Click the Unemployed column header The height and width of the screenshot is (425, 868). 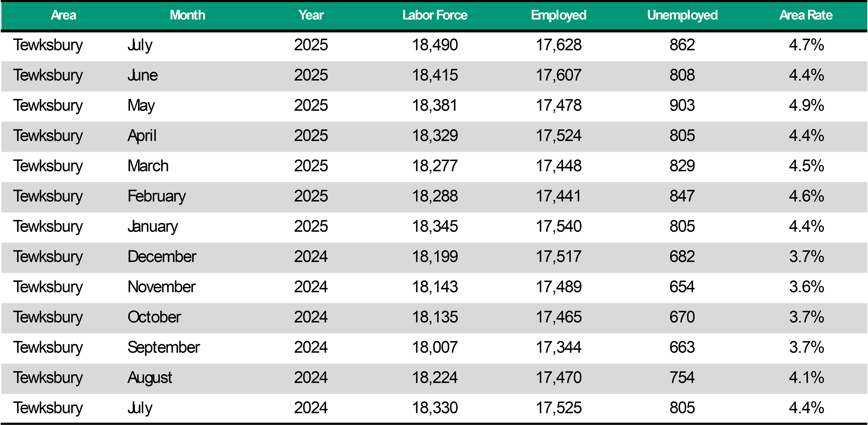pos(682,15)
